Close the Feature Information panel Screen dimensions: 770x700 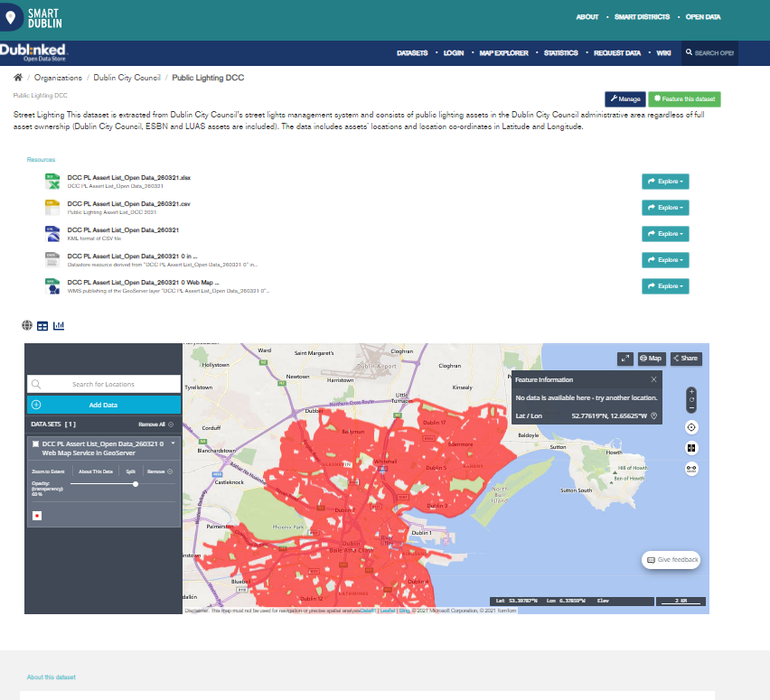tap(654, 380)
